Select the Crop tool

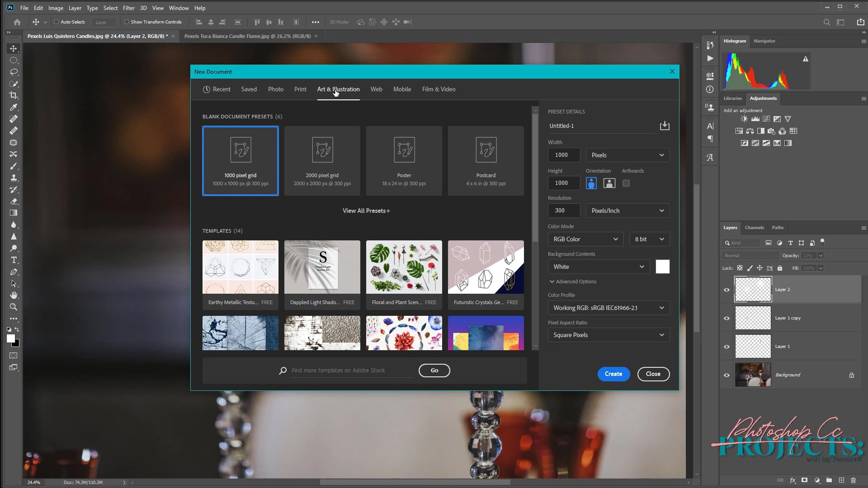coord(14,95)
